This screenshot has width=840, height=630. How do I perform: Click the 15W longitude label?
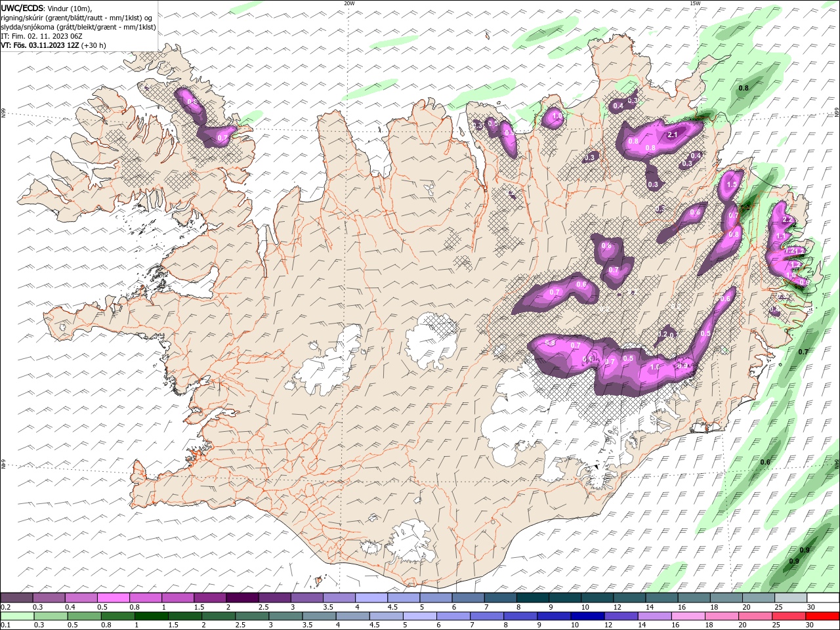click(x=694, y=3)
